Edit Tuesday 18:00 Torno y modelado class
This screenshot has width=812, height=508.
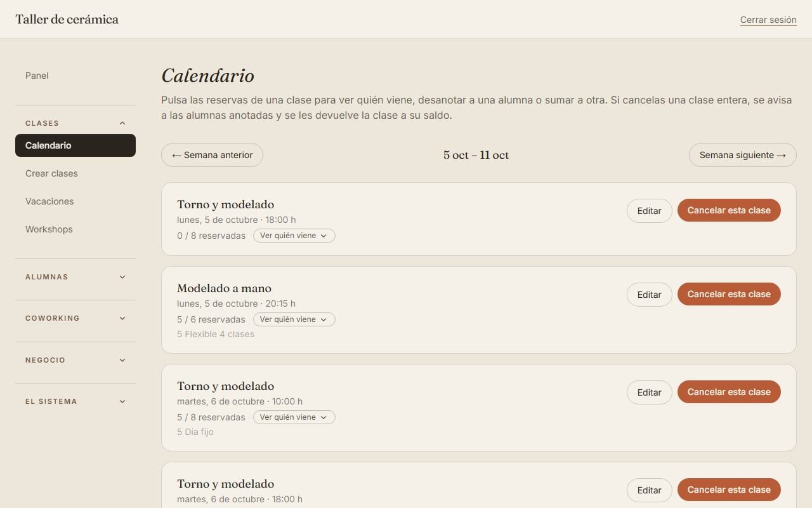click(649, 490)
